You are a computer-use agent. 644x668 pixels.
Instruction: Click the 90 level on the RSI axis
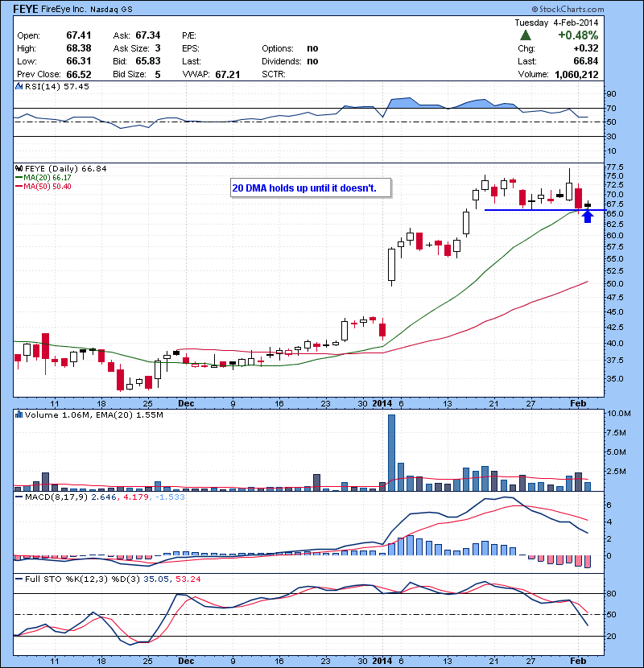[x=611, y=93]
